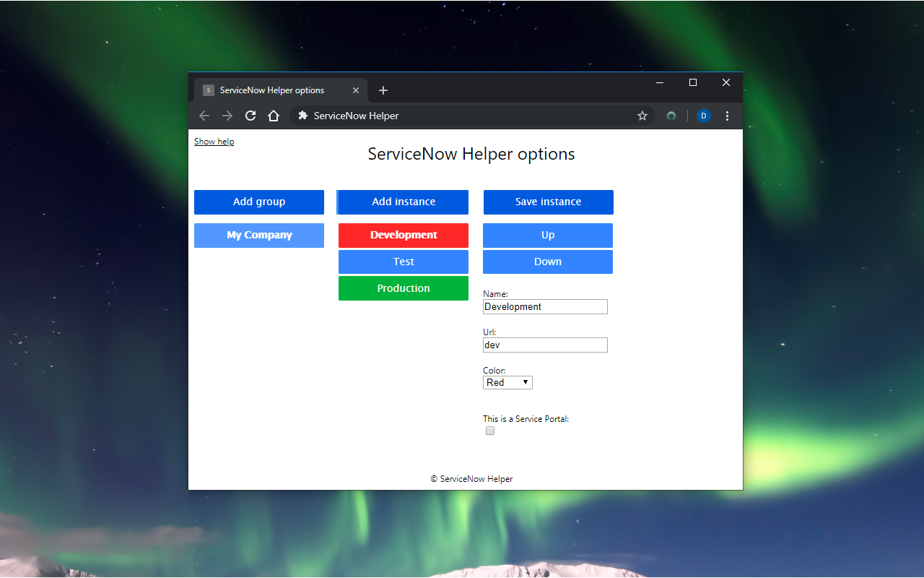Viewport: 924px width, 578px height.
Task: Click the ServiceNow Helper options heading
Action: tap(471, 154)
